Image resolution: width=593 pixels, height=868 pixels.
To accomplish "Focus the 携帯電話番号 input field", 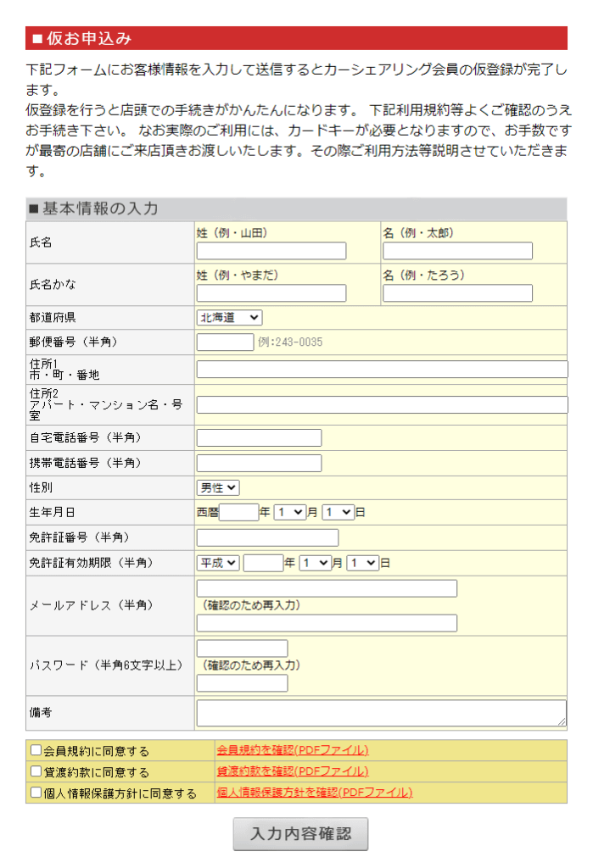I will click(x=259, y=463).
